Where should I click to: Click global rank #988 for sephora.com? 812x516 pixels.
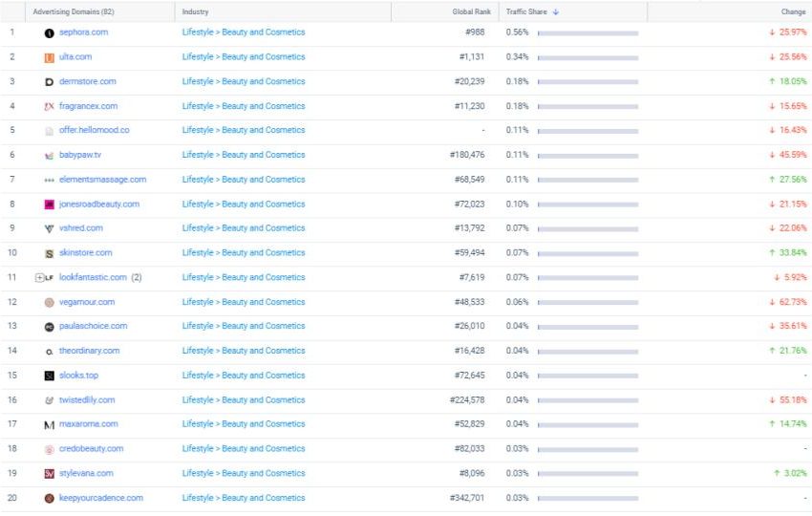[475, 32]
